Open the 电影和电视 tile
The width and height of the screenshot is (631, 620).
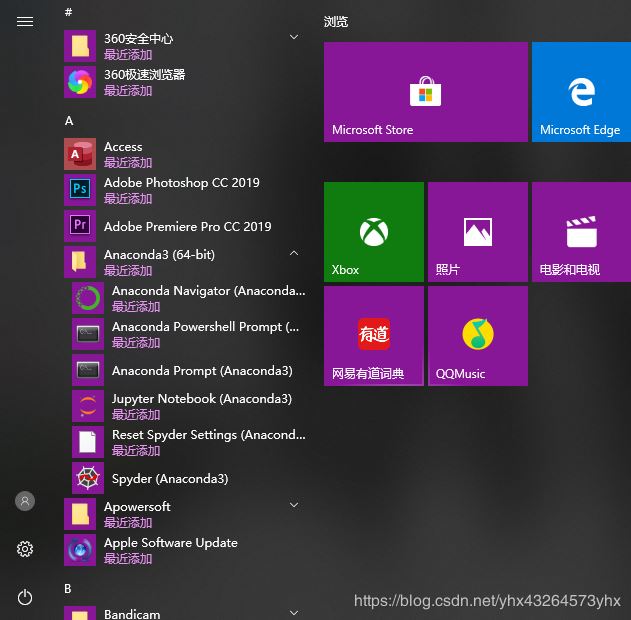582,232
